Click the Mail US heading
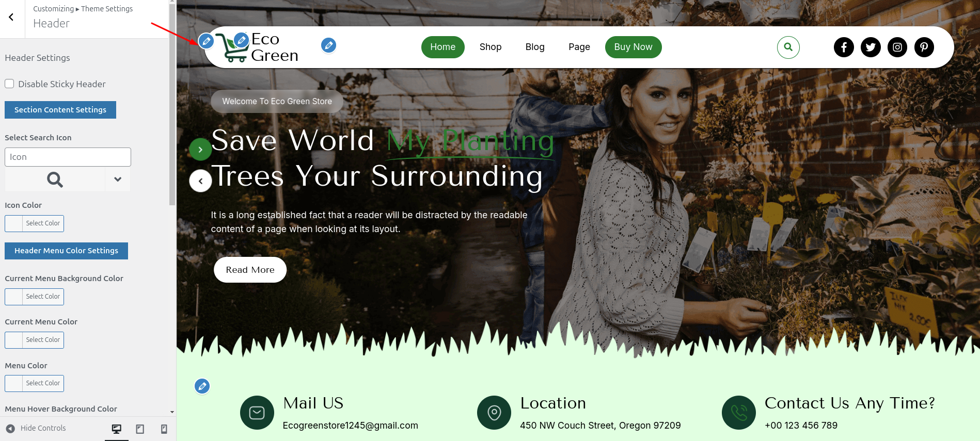Screen dimensions: 980x441 pos(313,403)
